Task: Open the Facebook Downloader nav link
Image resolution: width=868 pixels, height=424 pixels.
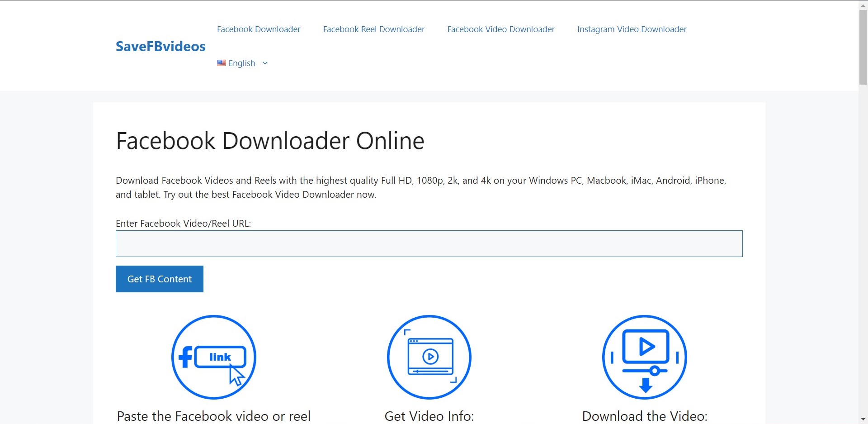Action: pos(259,29)
